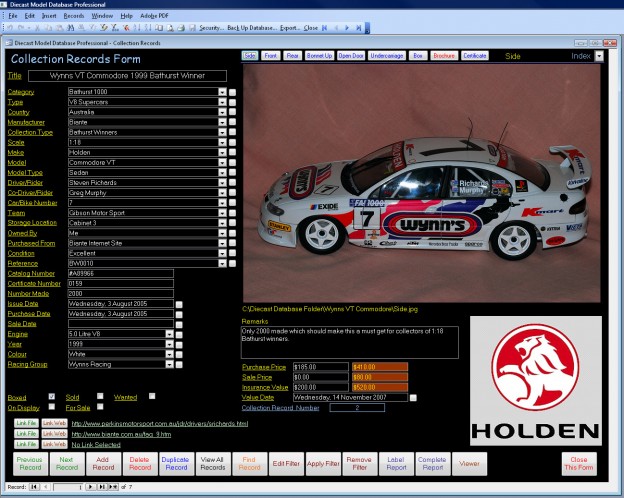Click next record arrow in bottom navigator
624x498 pixels.
91,486
